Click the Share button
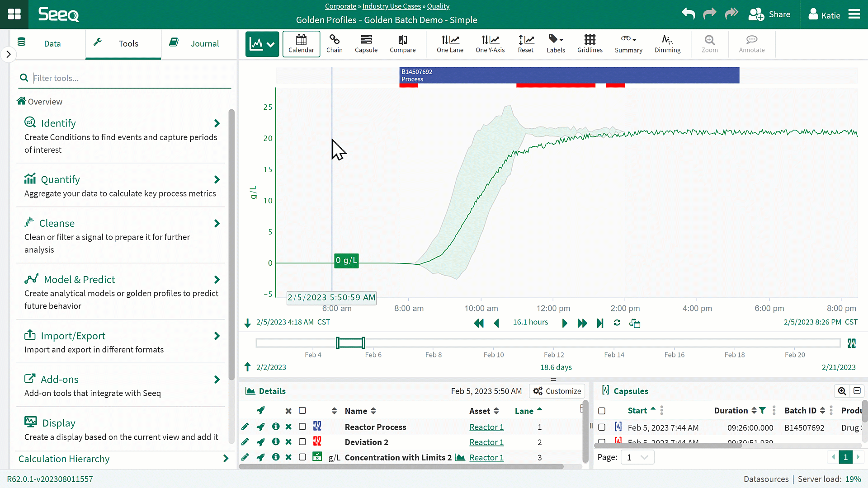The width and height of the screenshot is (868, 488). tap(769, 14)
